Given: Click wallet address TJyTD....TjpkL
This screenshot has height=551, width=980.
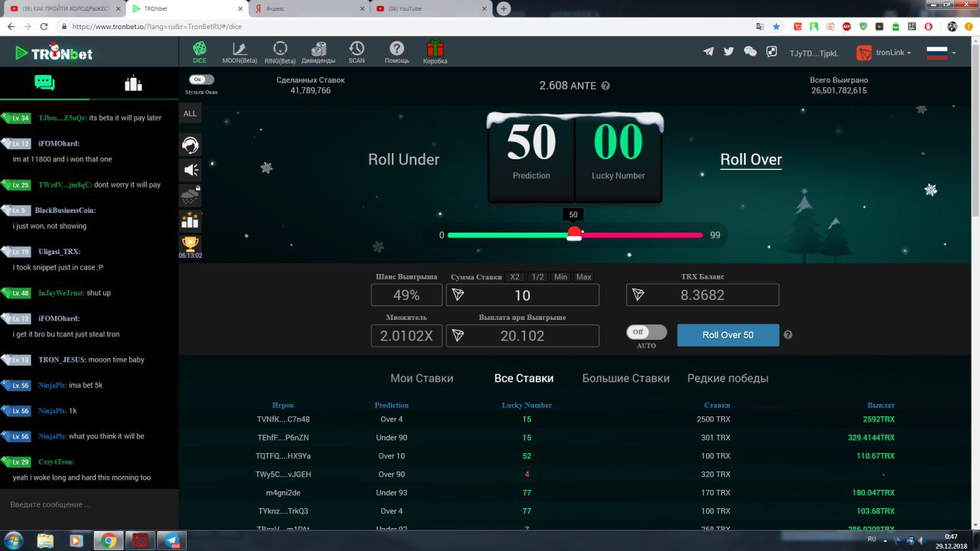Looking at the screenshot, I should coord(814,54).
